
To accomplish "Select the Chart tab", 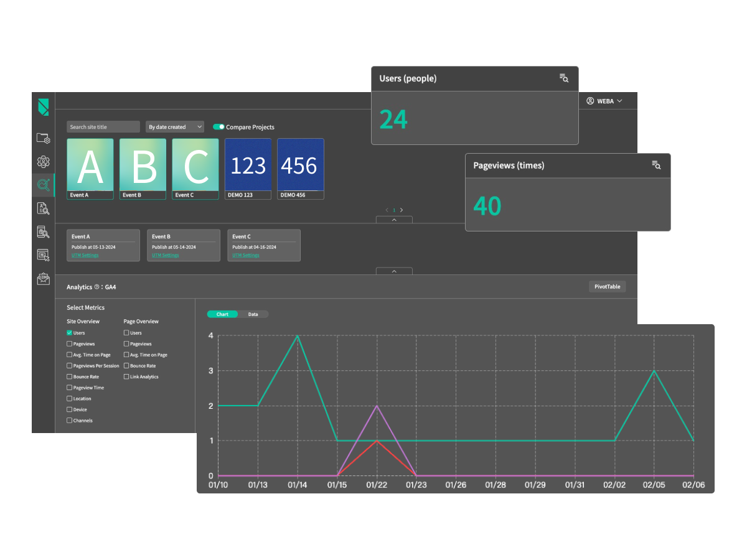I will pos(222,314).
